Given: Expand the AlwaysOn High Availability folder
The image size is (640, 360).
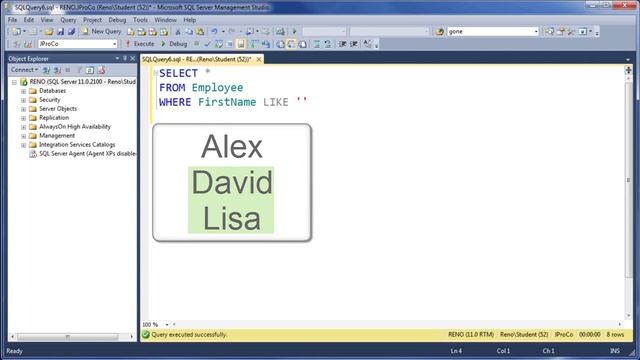Looking at the screenshot, I should coord(23,127).
